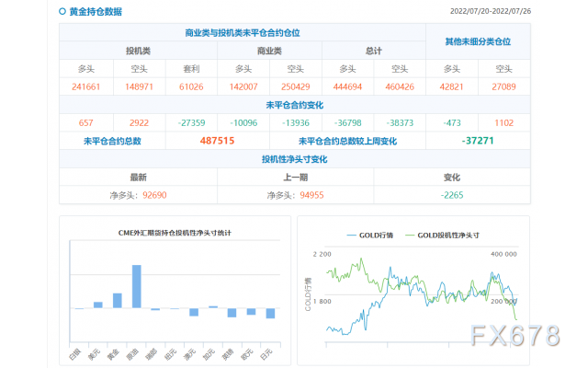Click the 多头 header under 其他未细分类仓位

tap(451, 69)
